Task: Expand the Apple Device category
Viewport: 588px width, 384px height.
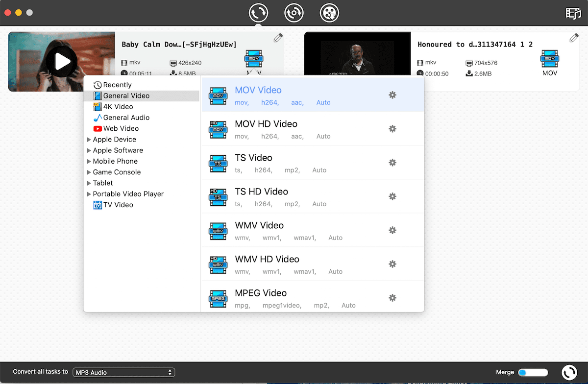Action: (89, 140)
